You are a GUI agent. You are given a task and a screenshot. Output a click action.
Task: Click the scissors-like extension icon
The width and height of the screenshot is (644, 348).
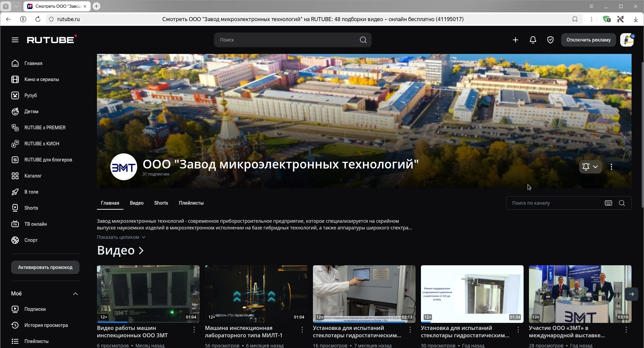(x=621, y=19)
